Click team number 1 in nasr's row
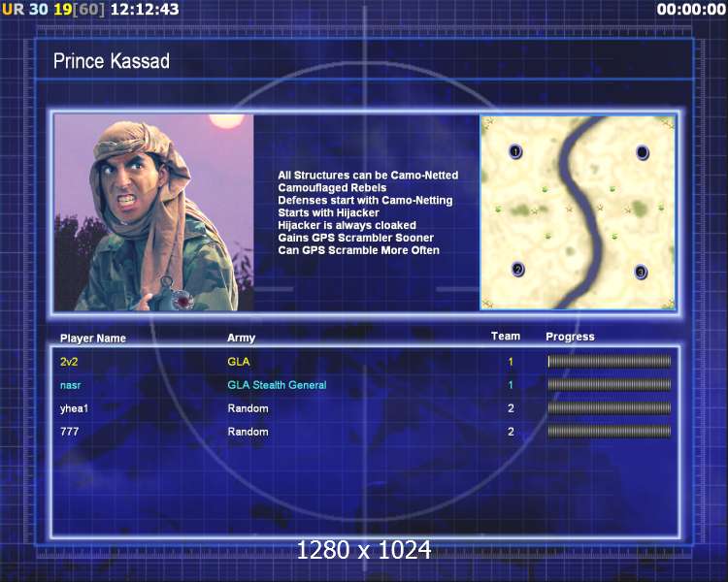728x582 pixels. 511,385
